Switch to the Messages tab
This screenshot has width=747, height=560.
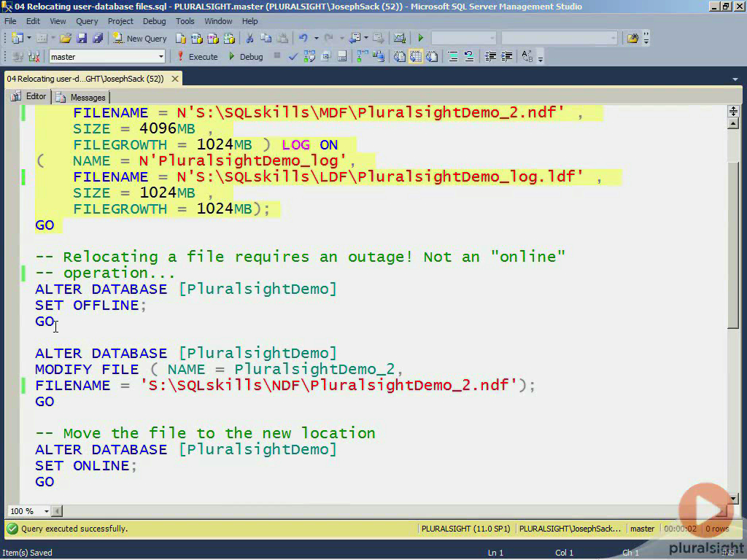pyautogui.click(x=81, y=98)
